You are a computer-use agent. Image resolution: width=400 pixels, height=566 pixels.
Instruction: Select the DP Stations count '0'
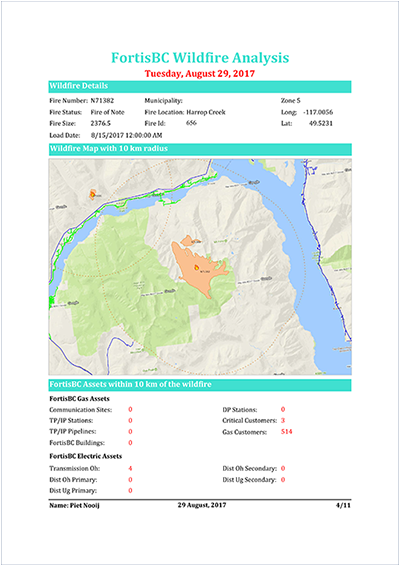tap(283, 409)
